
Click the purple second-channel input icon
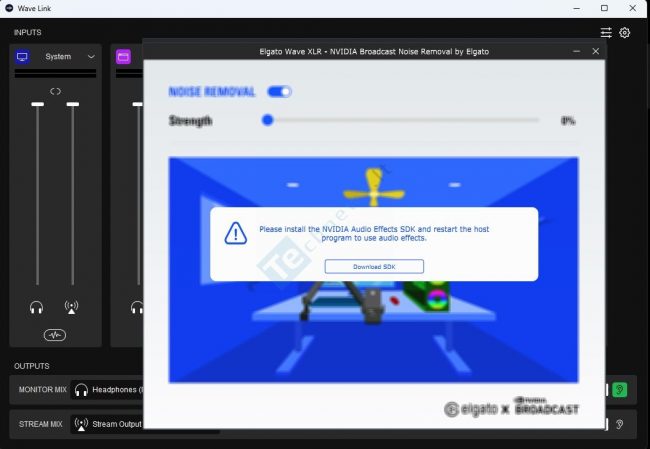[x=123, y=56]
